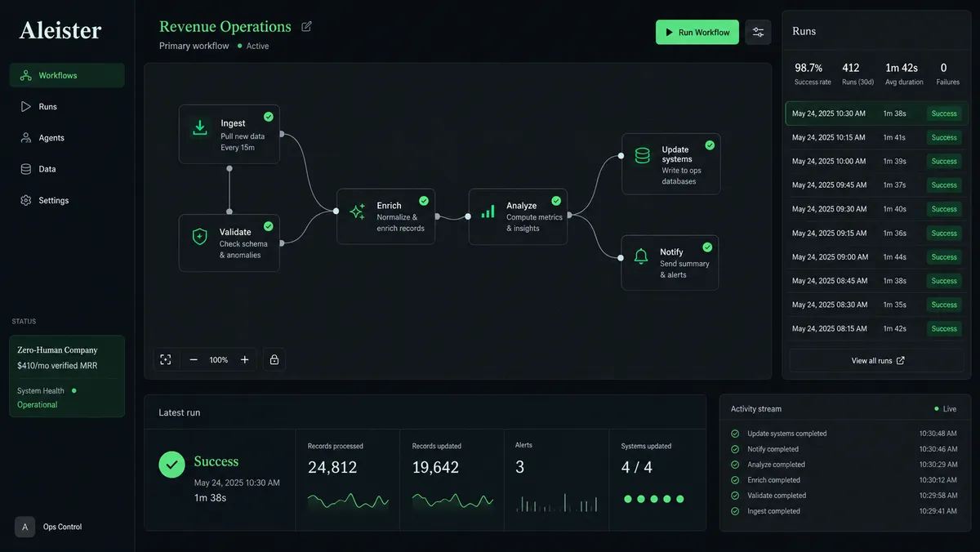Click the Analyze completed activity entry
This screenshot has width=980, height=552.
845,465
